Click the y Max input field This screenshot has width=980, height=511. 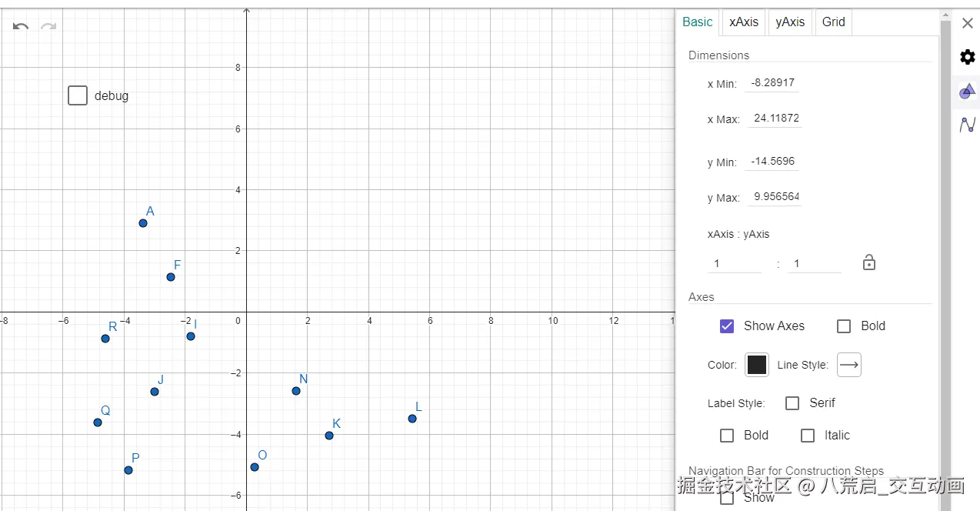[x=774, y=197]
